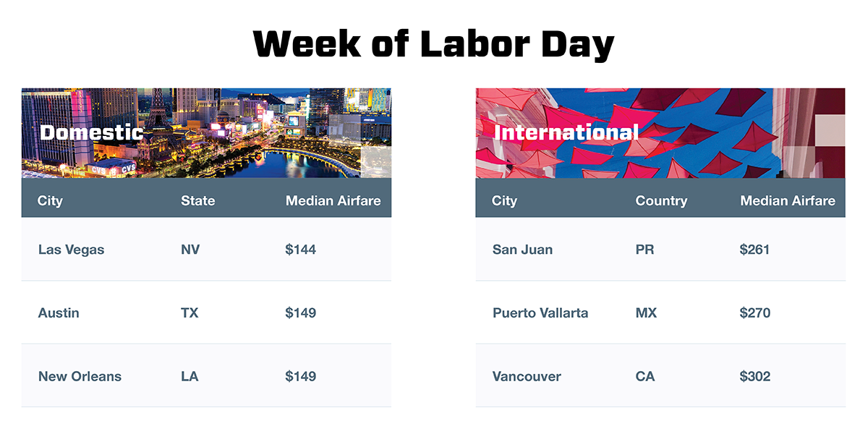Select the San Juan city entry
Image resolution: width=868 pixels, height=434 pixels.
(x=522, y=250)
